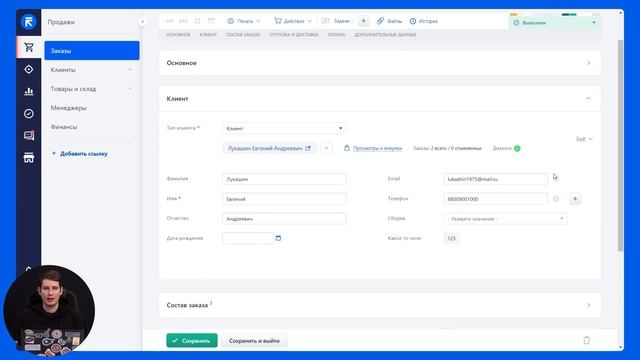Screen dimensions: 640x360
Task: Click the Email input field
Action: click(496, 179)
